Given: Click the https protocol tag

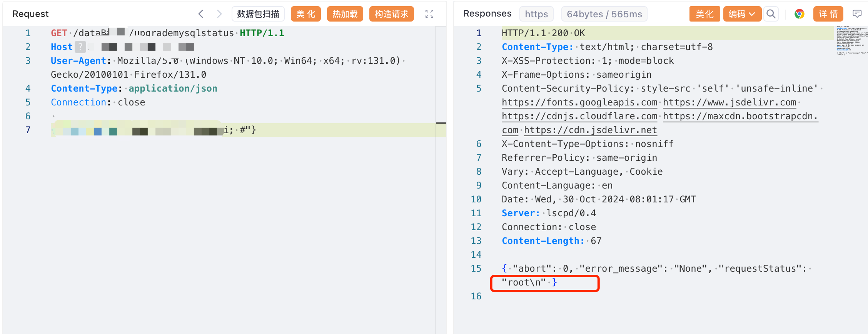Looking at the screenshot, I should coord(536,14).
